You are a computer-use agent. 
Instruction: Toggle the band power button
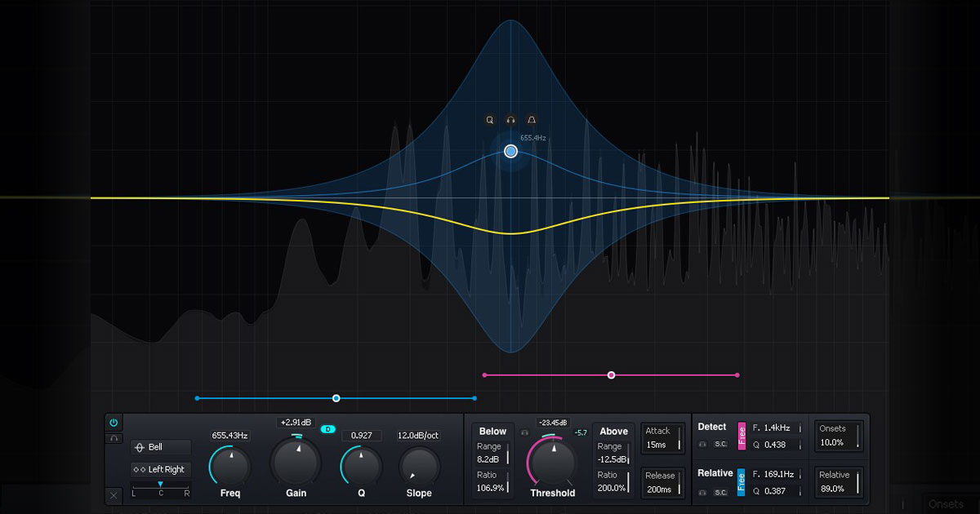114,423
